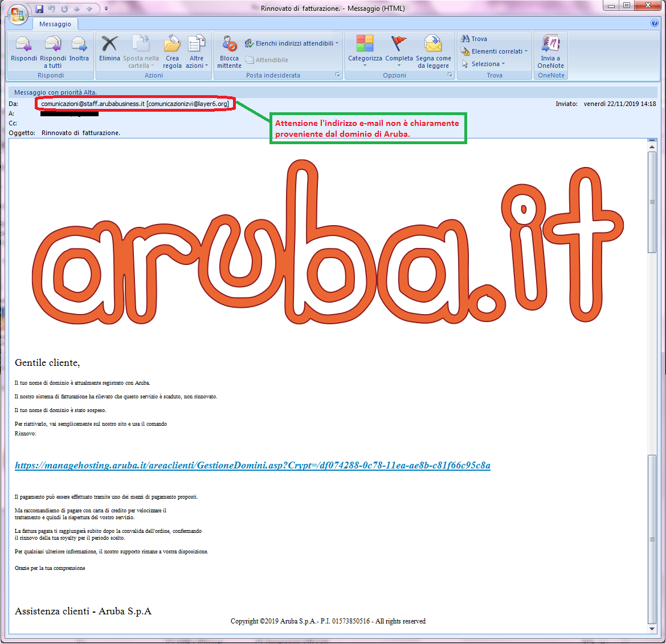This screenshot has width=666, height=644.
Task: Click the Attendibile button
Action: tap(267, 60)
